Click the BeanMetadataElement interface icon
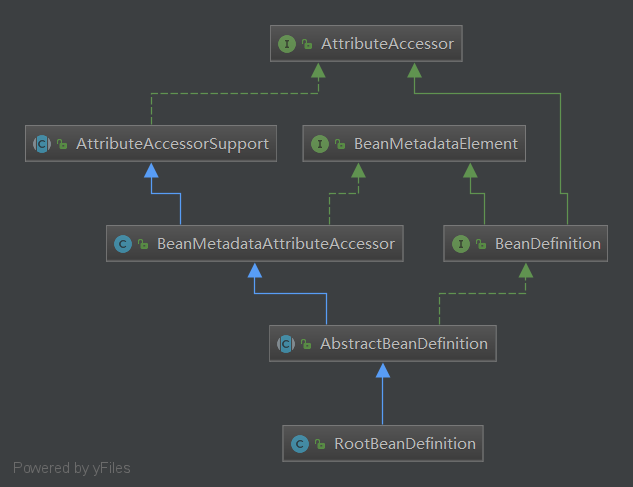The height and width of the screenshot is (487, 633). tap(320, 144)
